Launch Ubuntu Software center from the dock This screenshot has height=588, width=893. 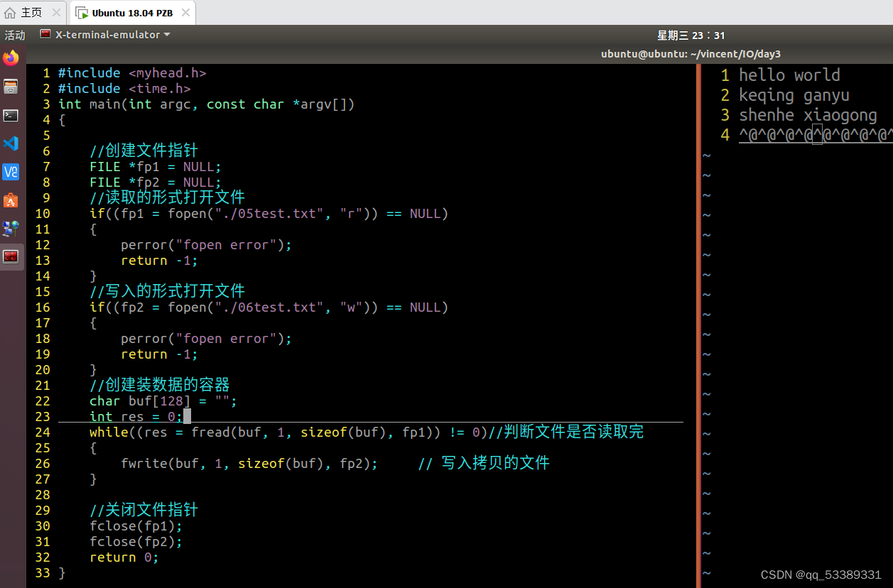pos(11,200)
